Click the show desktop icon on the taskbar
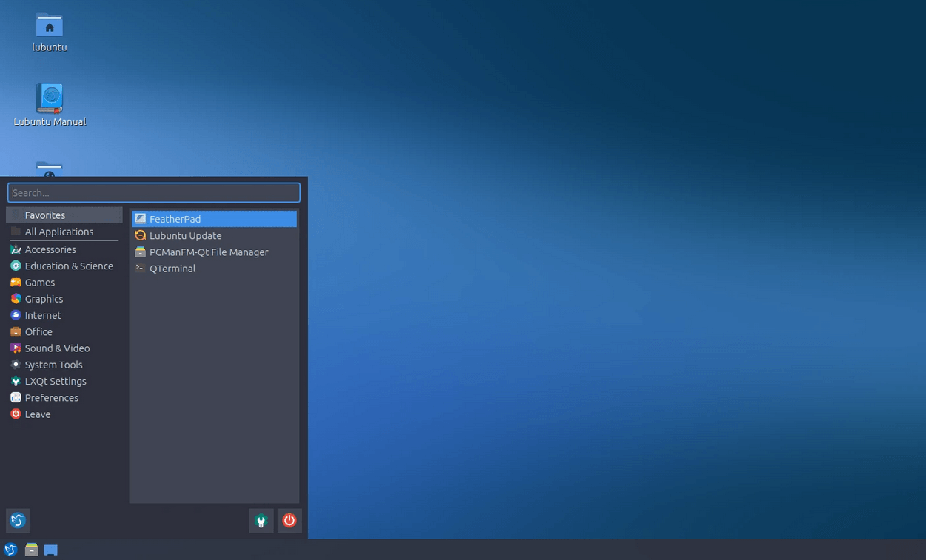Viewport: 926px width, 560px height. [x=50, y=550]
